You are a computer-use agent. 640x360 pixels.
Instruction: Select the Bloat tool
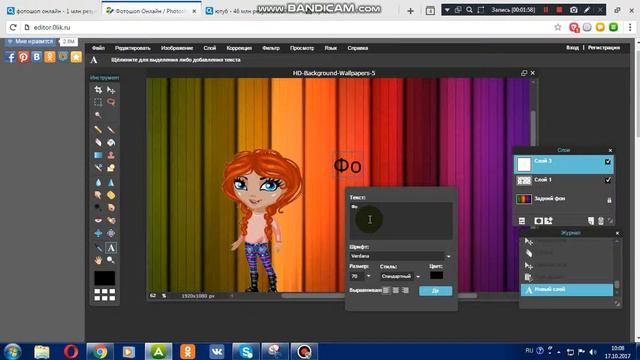pyautogui.click(x=98, y=233)
